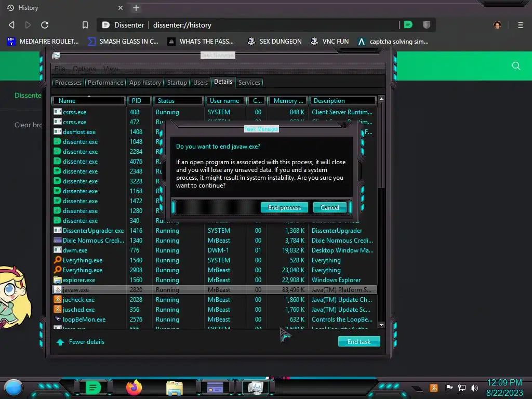Bookmark this page using the bookmark icon
The width and height of the screenshot is (532, 399).
click(x=85, y=25)
